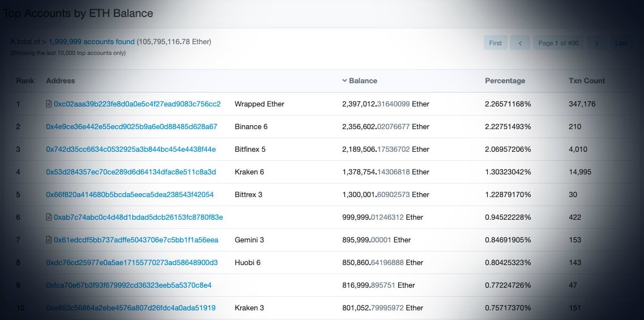
Task: Click balance 1,378,754.14306818 Ether
Action: click(386, 172)
